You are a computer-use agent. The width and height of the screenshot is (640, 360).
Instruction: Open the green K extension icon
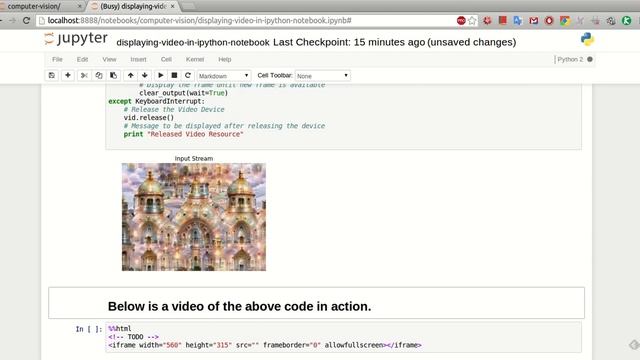coord(627,20)
